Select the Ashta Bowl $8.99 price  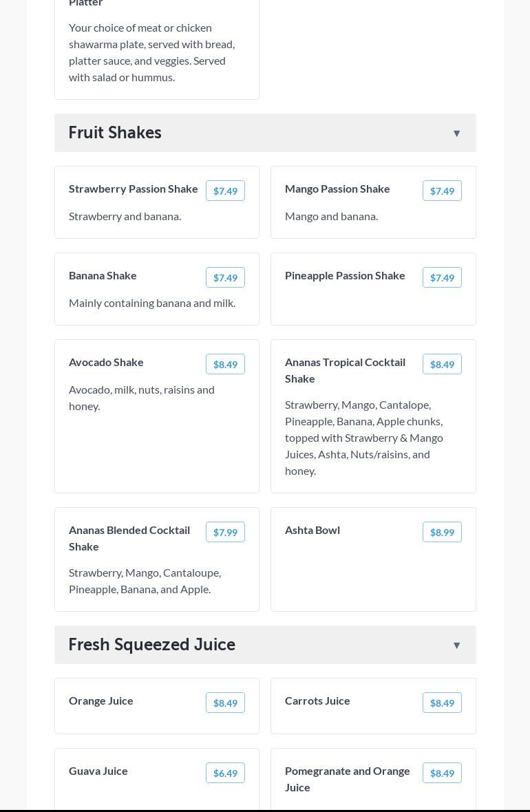click(x=442, y=532)
